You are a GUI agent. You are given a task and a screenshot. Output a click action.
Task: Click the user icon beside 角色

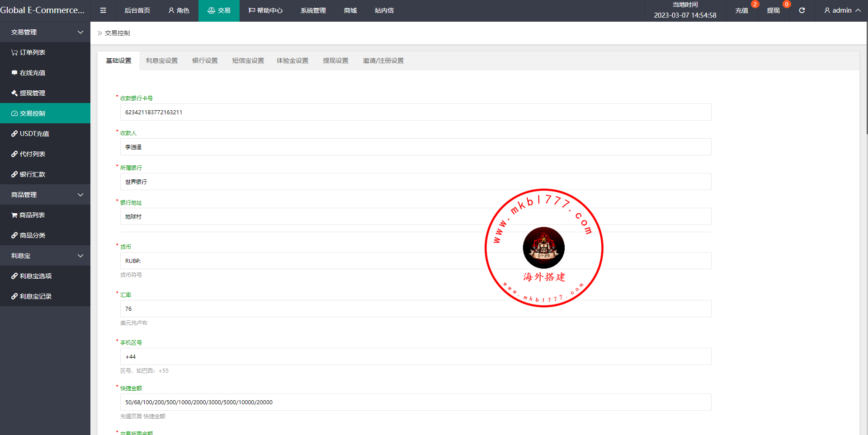pos(171,10)
